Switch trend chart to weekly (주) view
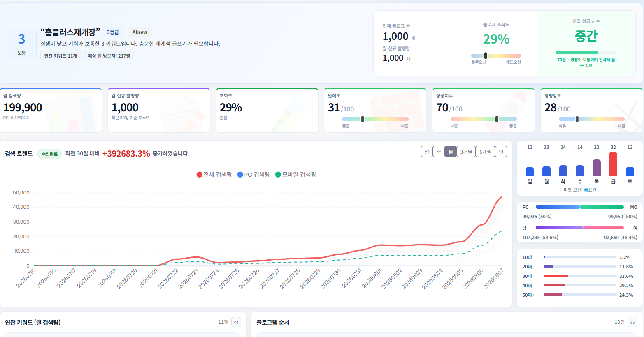The height and width of the screenshot is (337, 644). (439, 152)
